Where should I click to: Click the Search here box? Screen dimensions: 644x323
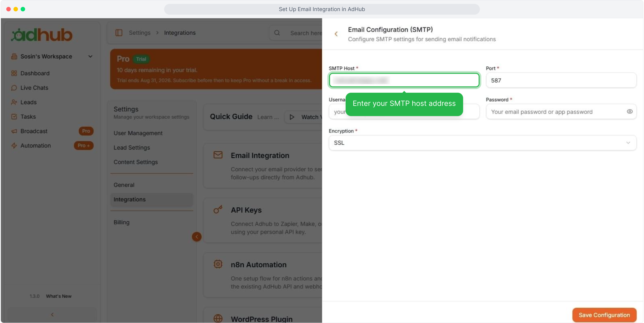(296, 33)
